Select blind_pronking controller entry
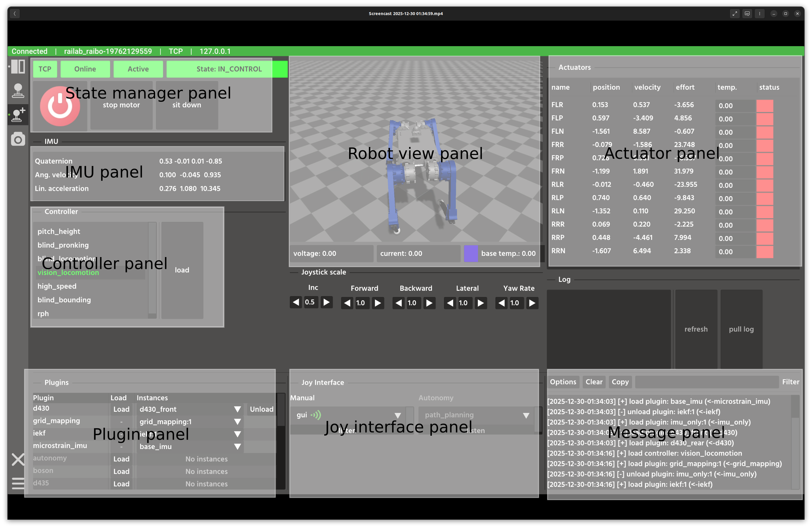This screenshot has height=528, width=812. pos(63,245)
